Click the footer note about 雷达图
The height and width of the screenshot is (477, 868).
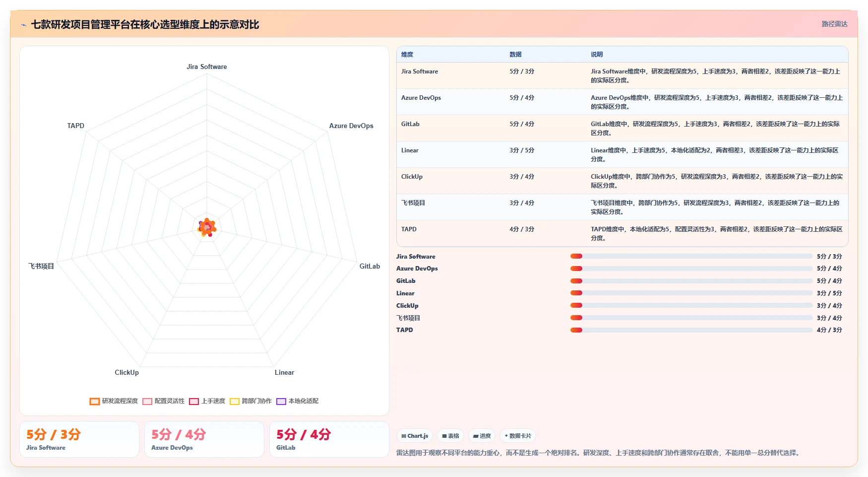(x=599, y=453)
